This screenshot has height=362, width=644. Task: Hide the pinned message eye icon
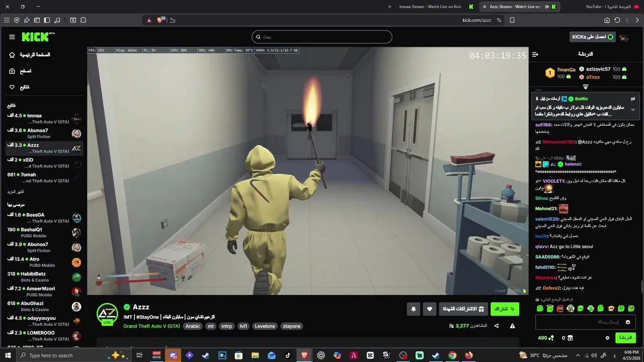click(x=633, y=99)
